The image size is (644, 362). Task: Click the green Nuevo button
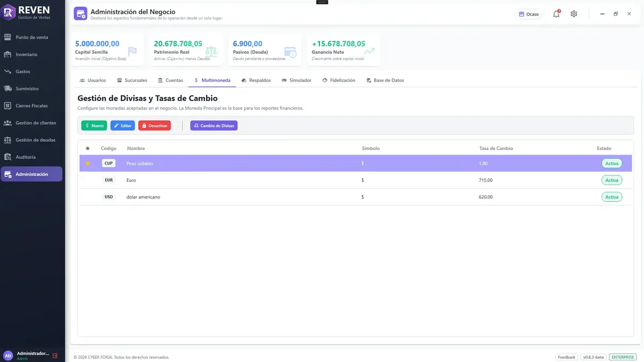click(x=94, y=125)
